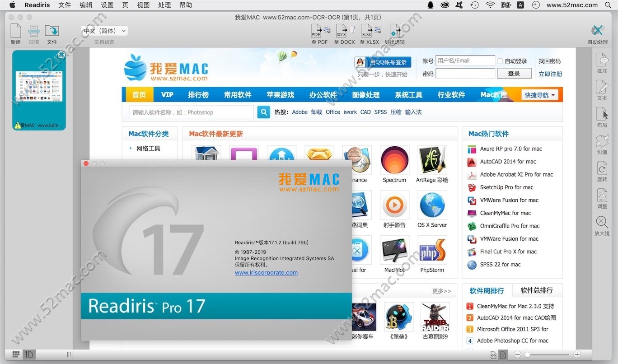Viewport: 618px width, 364px height.
Task: Click the OS X Server globe icon
Action: (x=432, y=205)
